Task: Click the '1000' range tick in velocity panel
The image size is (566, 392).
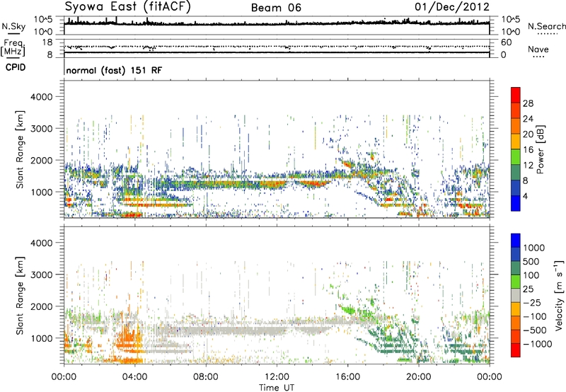Action: (41, 339)
